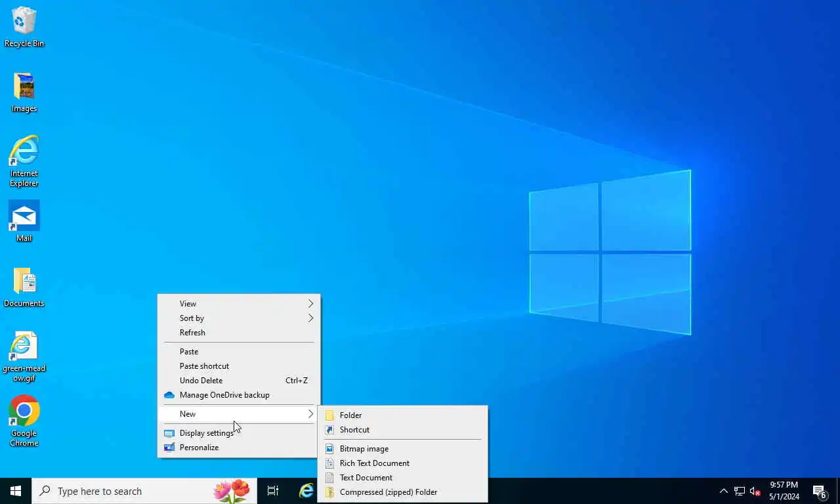Select the green-meadow.gif file icon
The width and height of the screenshot is (840, 504).
point(24,356)
